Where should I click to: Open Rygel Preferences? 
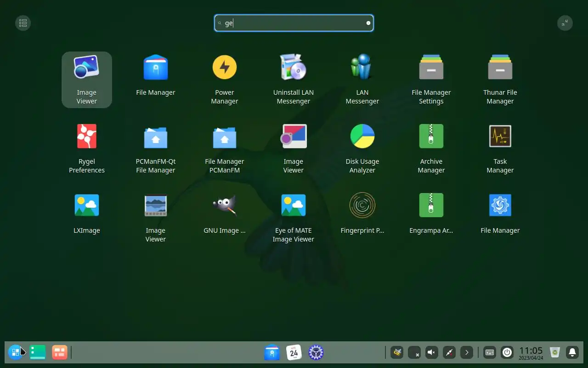pos(87,149)
